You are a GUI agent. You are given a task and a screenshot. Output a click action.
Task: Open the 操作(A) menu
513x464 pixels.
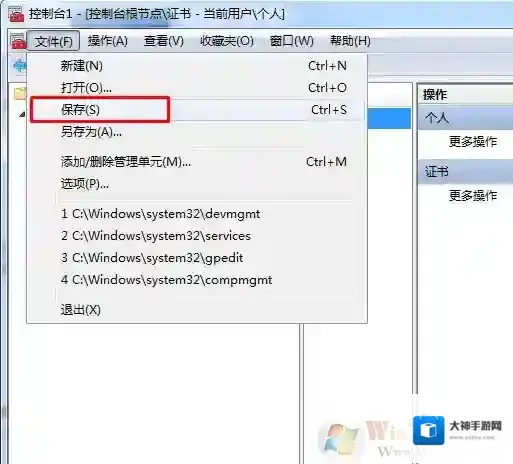click(108, 41)
